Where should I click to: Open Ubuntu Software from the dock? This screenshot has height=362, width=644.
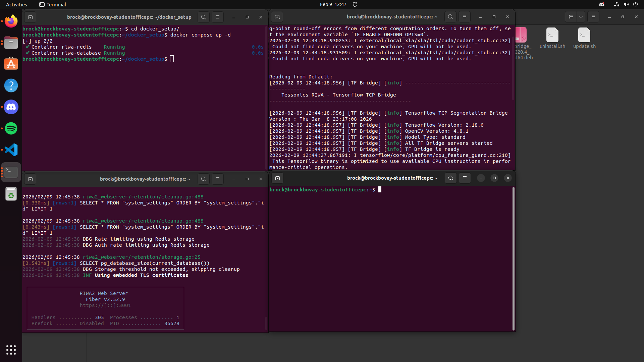coord(11,64)
